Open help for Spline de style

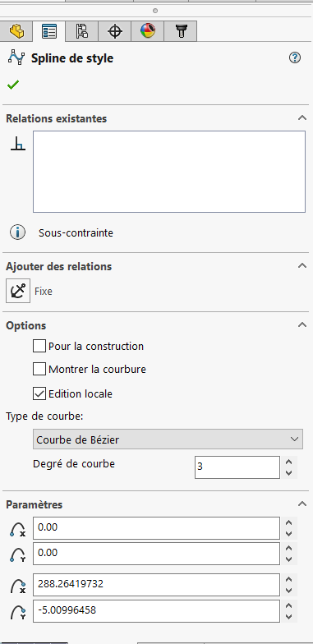(294, 57)
